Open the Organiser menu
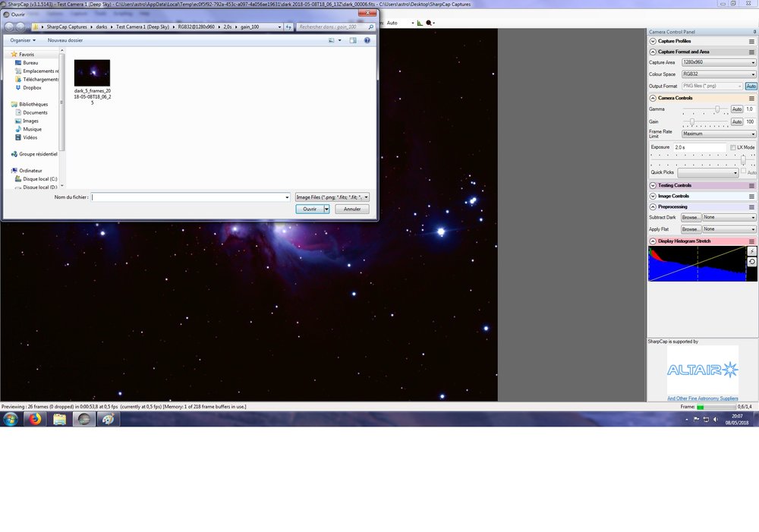Screen dimensions: 759x532 pos(22,41)
